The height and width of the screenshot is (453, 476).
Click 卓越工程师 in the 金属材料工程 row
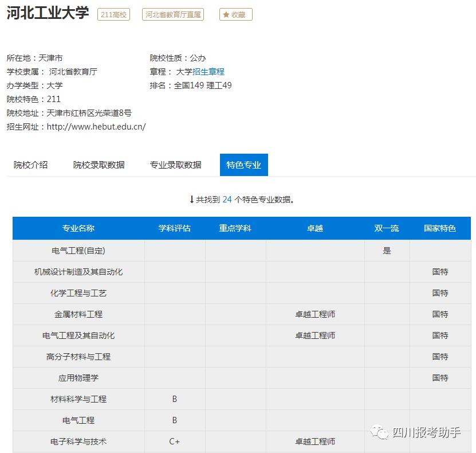pos(314,314)
